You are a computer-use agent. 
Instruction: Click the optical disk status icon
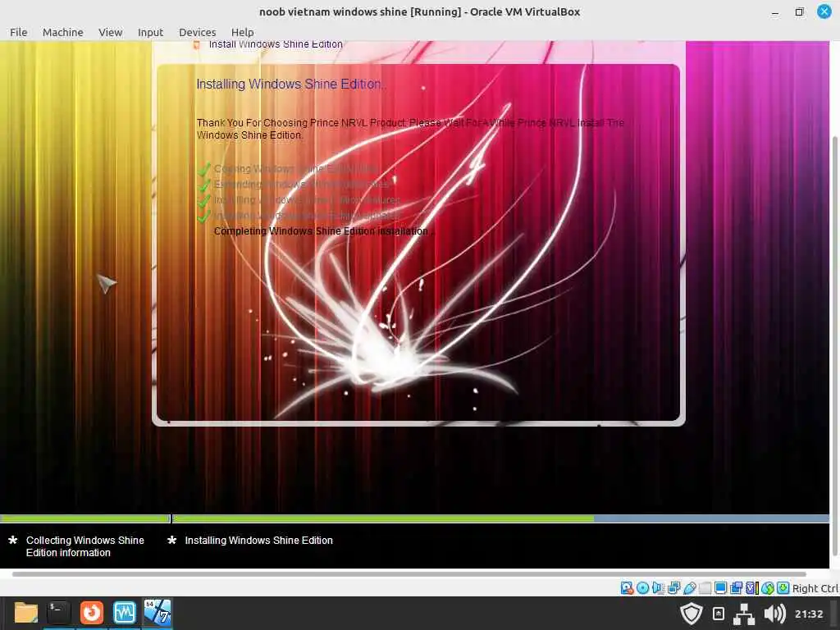point(642,588)
